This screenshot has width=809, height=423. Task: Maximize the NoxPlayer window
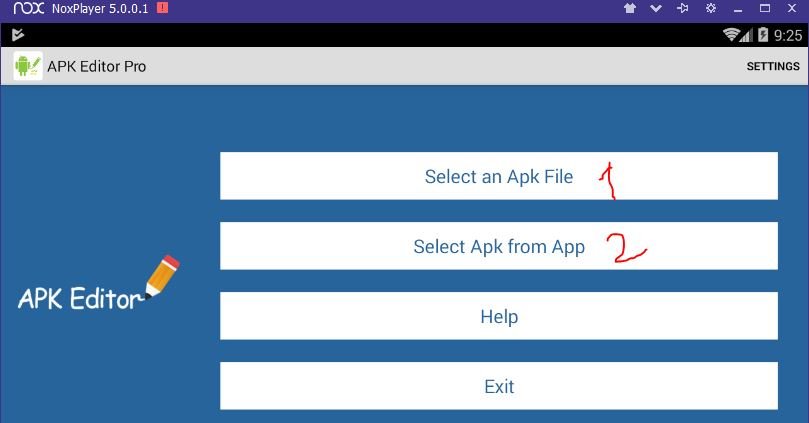[x=765, y=8]
